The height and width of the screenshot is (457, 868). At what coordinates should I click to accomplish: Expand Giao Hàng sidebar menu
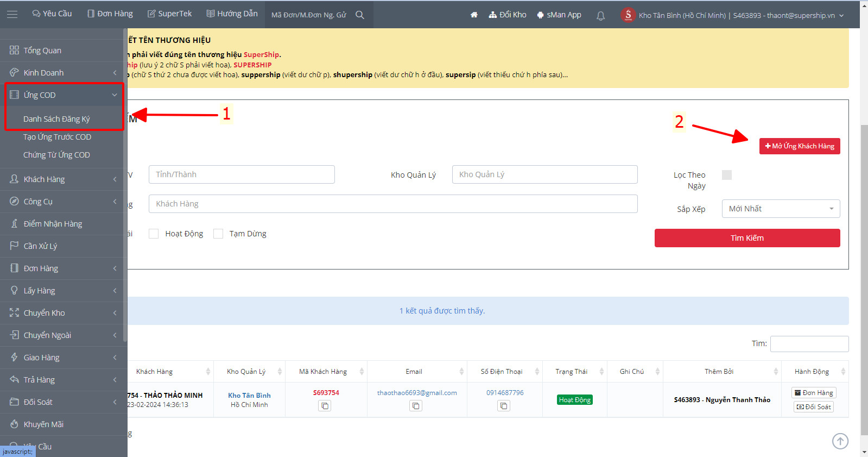coord(62,358)
